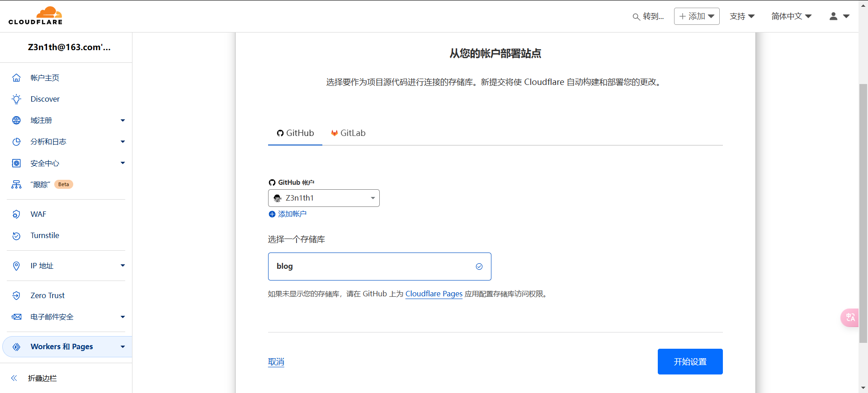
Task: Click the 跟踪 network icon
Action: (16, 184)
